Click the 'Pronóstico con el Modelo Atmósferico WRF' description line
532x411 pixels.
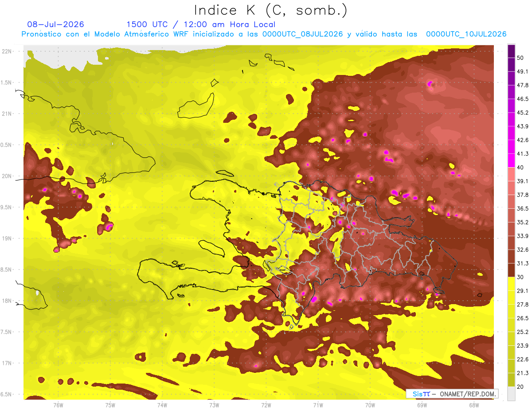(x=264, y=34)
